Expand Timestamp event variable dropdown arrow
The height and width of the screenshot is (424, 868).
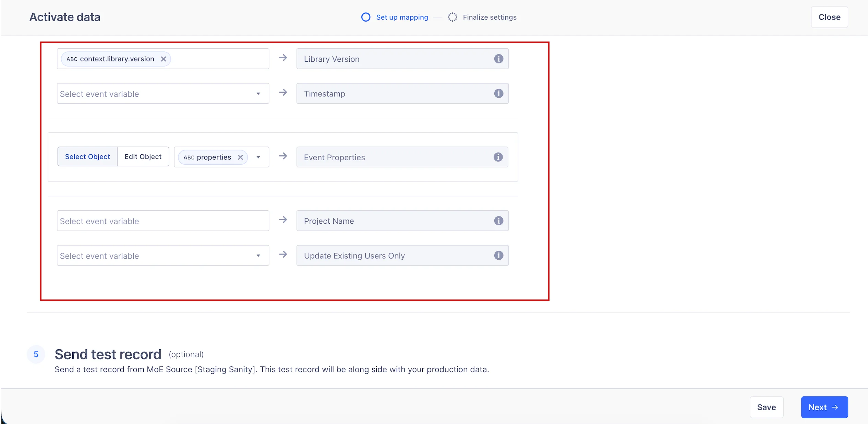[258, 94]
